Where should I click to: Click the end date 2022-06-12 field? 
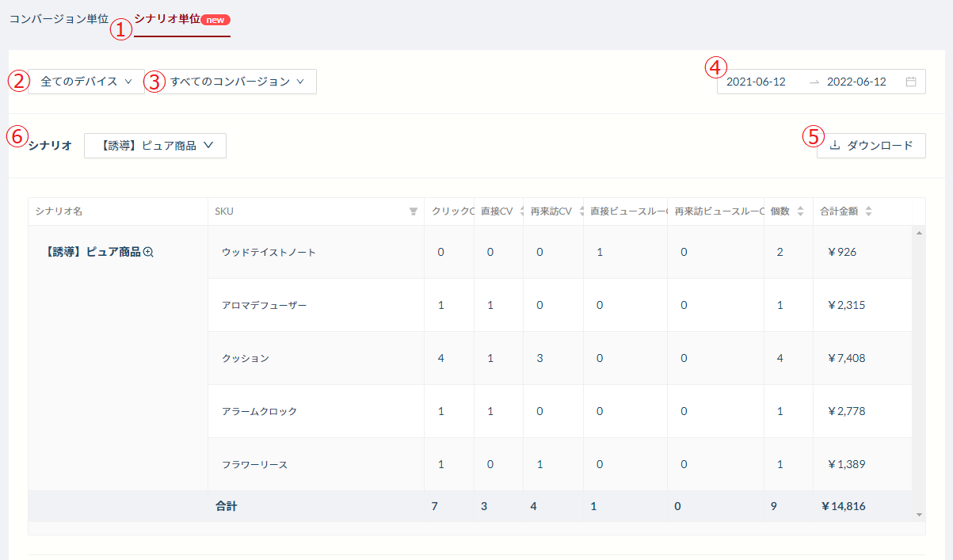point(856,82)
